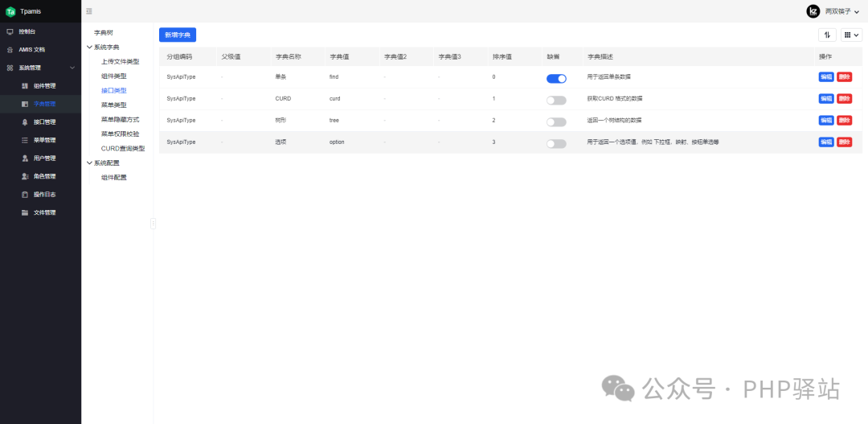Select 字典树 root node

click(104, 33)
